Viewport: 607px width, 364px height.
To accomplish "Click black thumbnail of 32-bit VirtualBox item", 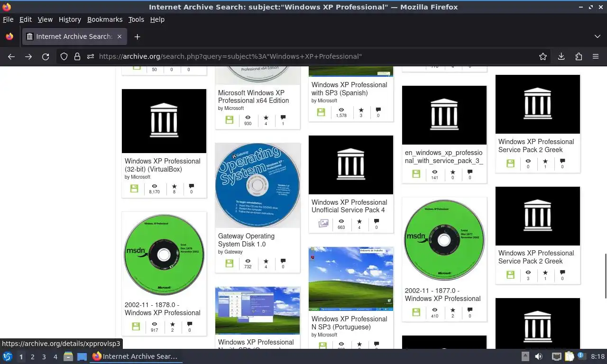I will [164, 121].
